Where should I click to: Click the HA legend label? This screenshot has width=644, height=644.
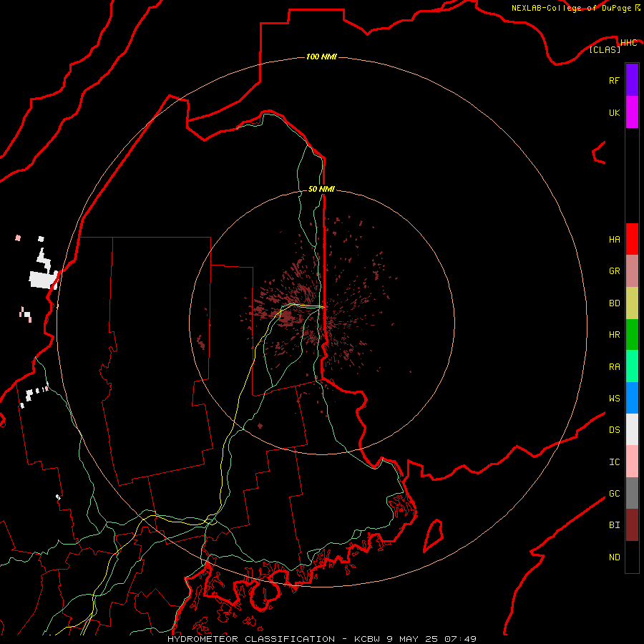[x=614, y=240]
